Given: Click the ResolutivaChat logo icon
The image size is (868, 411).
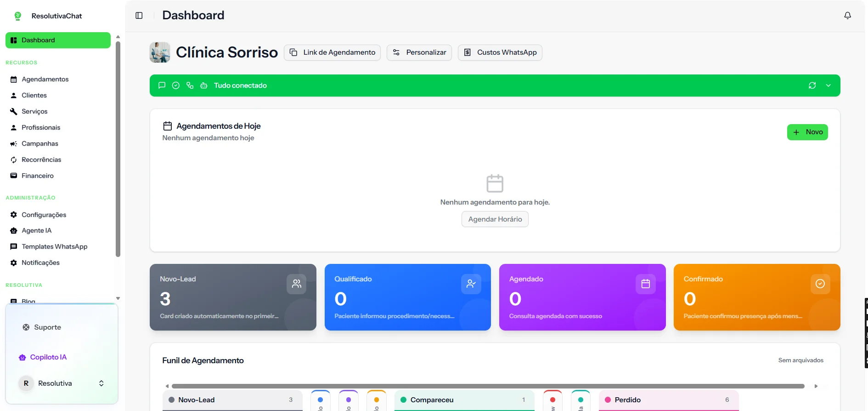Looking at the screenshot, I should coord(18,16).
